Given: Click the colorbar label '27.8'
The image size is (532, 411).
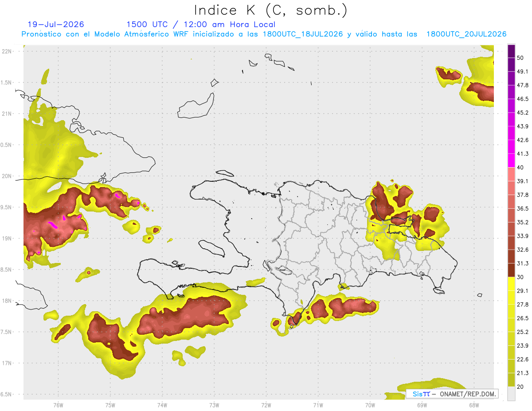Looking at the screenshot, I should [x=523, y=305].
